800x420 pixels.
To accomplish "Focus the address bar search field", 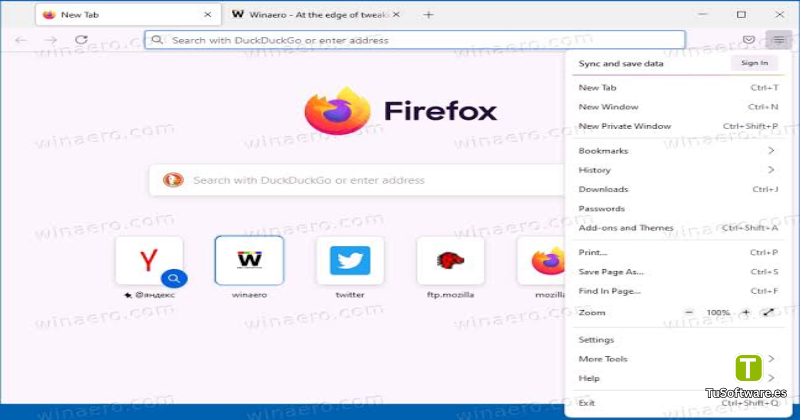I will (x=415, y=40).
